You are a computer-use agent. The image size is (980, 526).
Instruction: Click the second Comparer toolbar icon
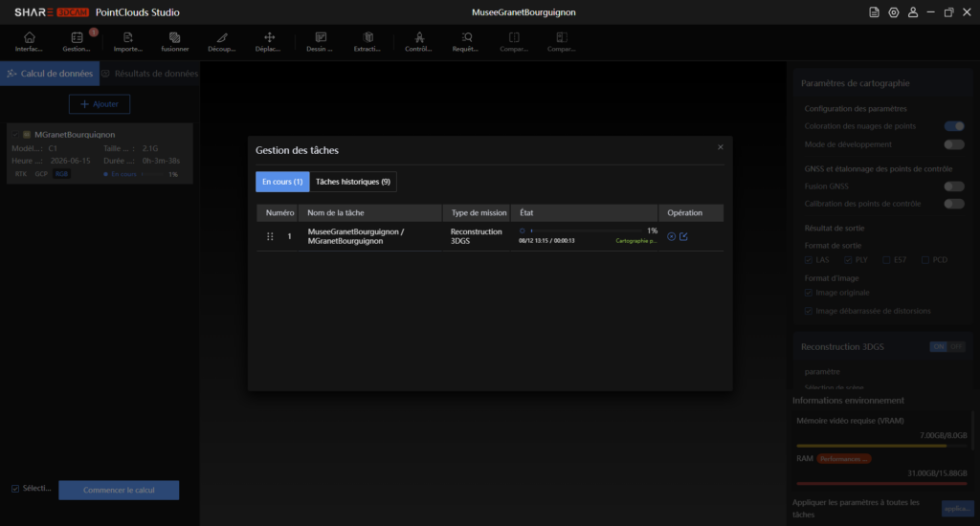pyautogui.click(x=561, y=37)
